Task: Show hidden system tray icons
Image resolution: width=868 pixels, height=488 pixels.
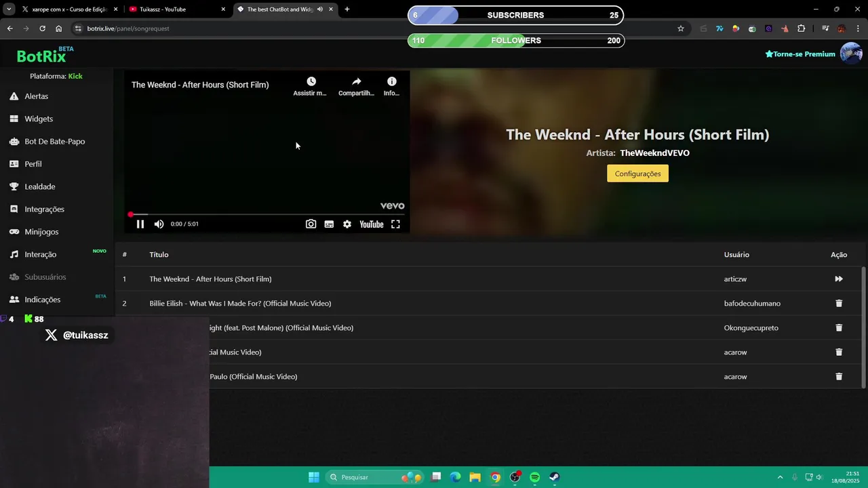Action: [780, 477]
